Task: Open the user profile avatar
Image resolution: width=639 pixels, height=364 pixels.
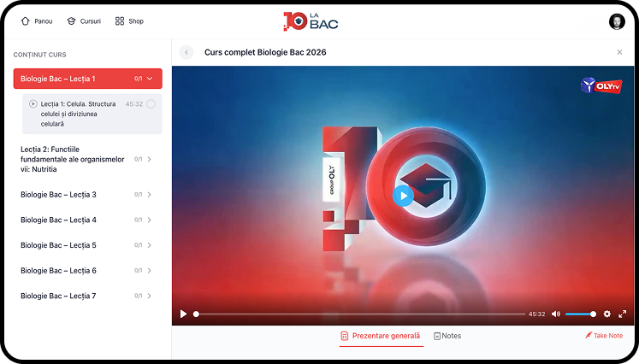Action: point(617,21)
